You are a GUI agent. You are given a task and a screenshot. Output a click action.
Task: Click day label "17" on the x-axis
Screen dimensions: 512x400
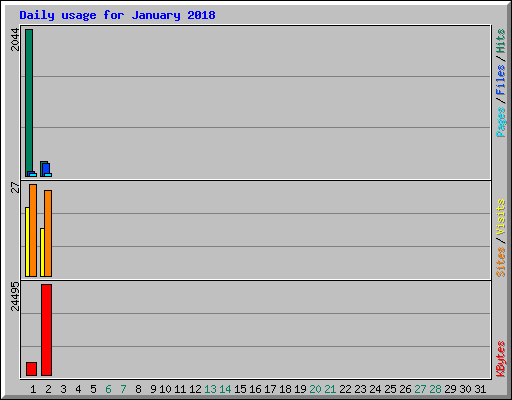pyautogui.click(x=270, y=389)
